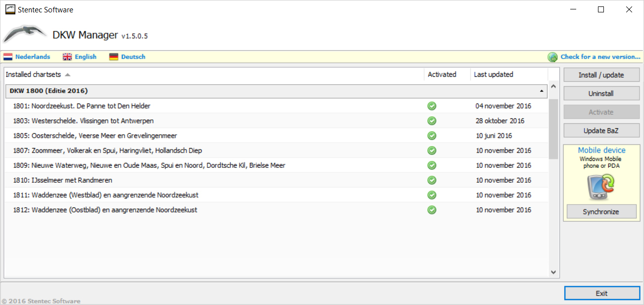Select chart 1801 Noordzeekust row

click(x=276, y=106)
